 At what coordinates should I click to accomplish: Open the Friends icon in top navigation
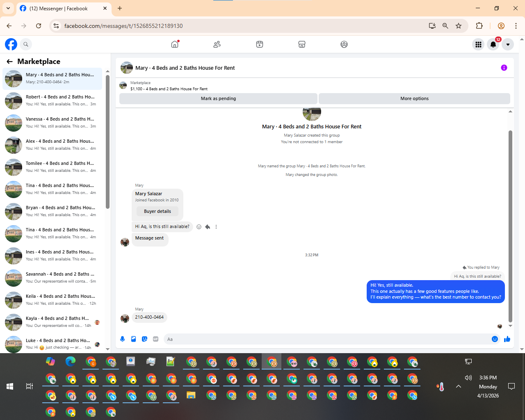pyautogui.click(x=217, y=44)
